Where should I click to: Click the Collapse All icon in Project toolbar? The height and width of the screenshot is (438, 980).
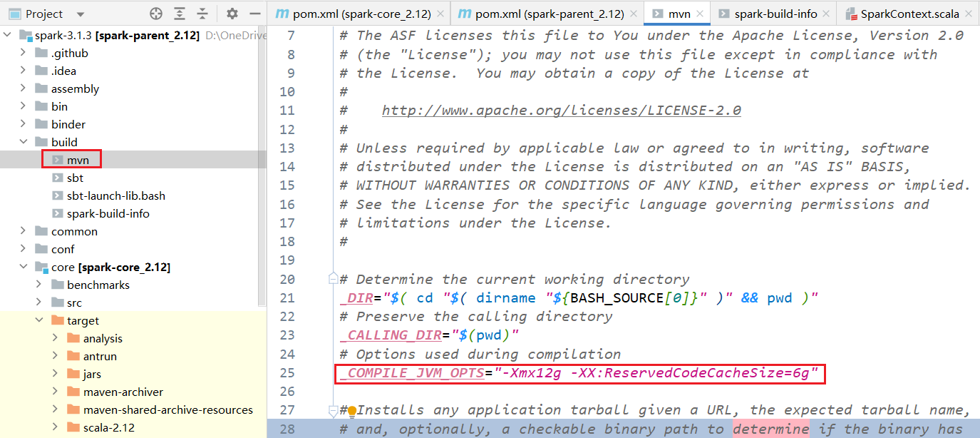(x=203, y=14)
